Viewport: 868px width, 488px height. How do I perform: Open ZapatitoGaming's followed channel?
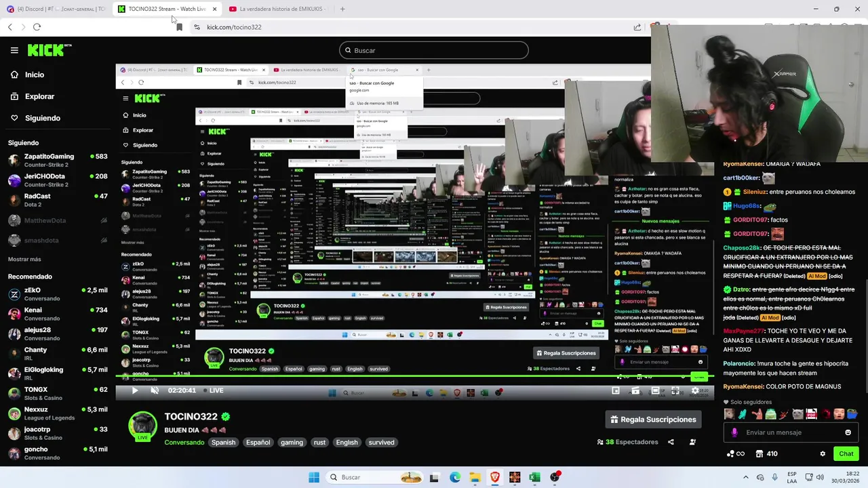[58, 160]
